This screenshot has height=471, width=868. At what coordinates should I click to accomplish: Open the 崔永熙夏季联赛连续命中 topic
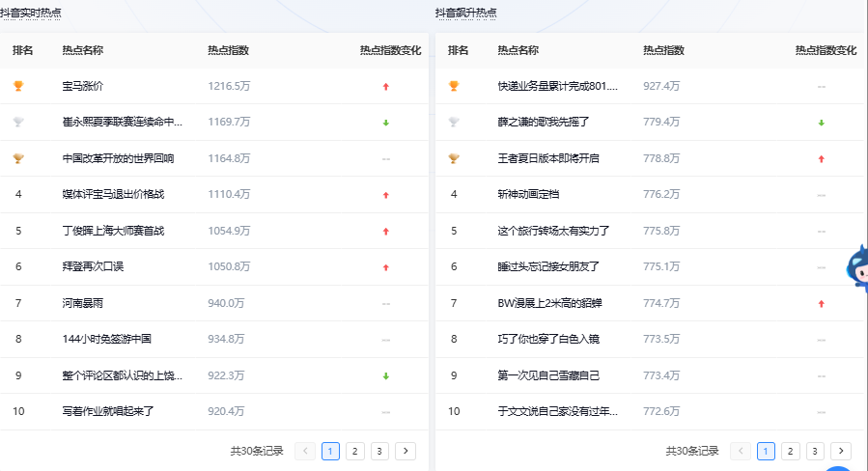(123, 122)
